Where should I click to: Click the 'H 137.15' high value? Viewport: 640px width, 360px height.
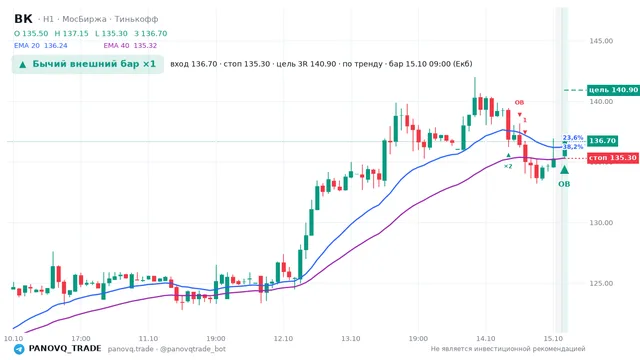click(x=71, y=33)
